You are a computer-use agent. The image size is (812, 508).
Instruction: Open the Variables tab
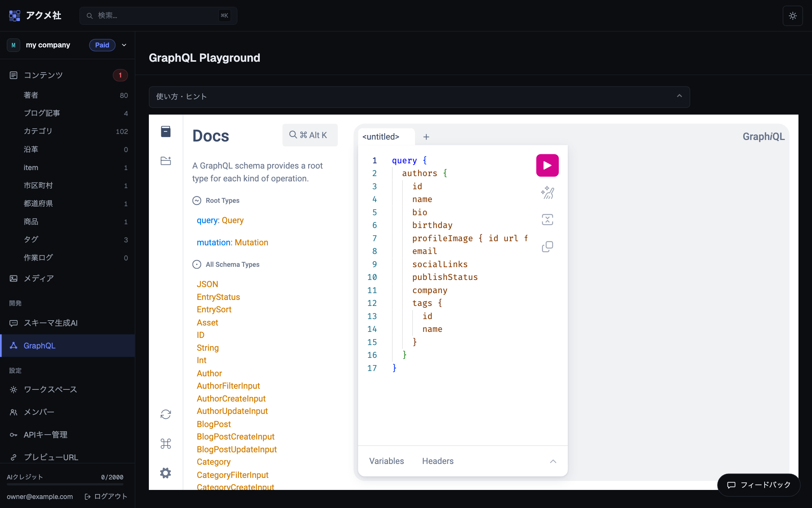386,461
